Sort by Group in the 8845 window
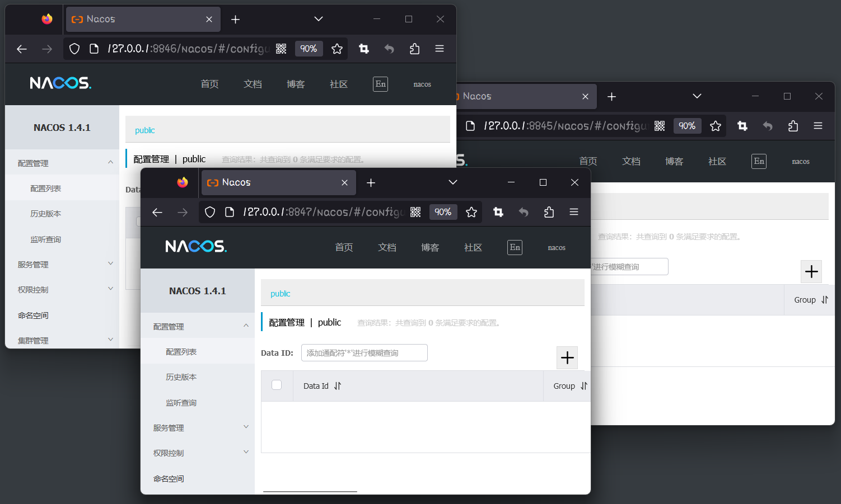The height and width of the screenshot is (504, 841). (x=825, y=300)
